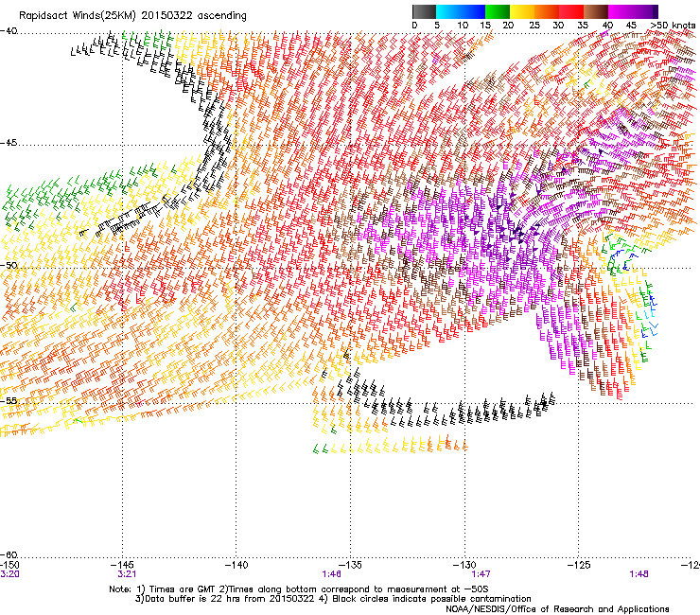This screenshot has width=700, height=615.
Task: Click the 'NOAA/NESDIS/Office of Research and Applications' credit
Action: pyautogui.click(x=557, y=609)
